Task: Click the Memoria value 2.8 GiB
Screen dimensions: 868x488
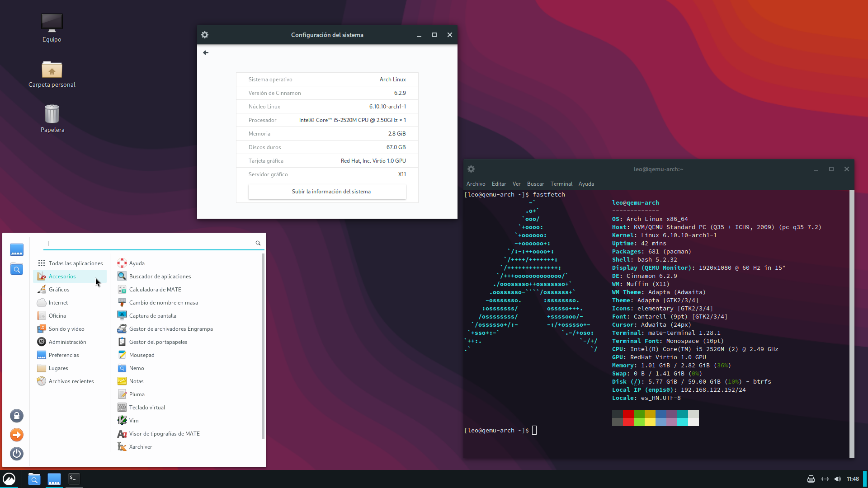Action: pos(396,134)
